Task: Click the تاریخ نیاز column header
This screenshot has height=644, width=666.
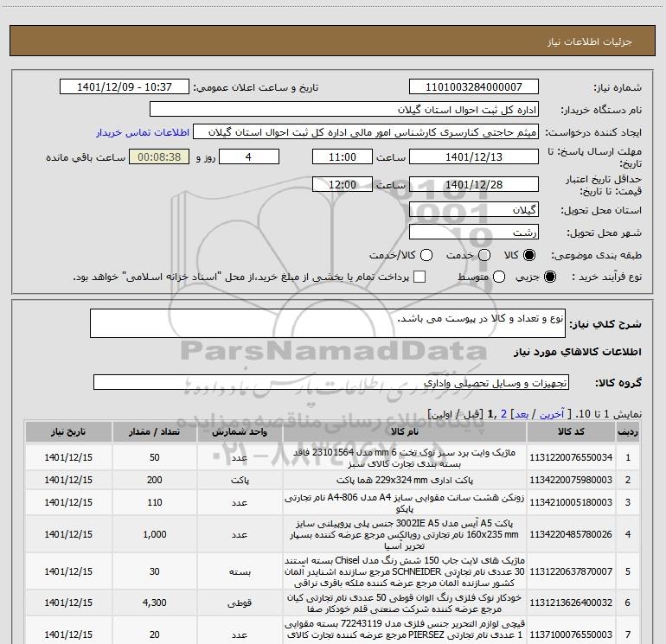Action: [x=68, y=431]
